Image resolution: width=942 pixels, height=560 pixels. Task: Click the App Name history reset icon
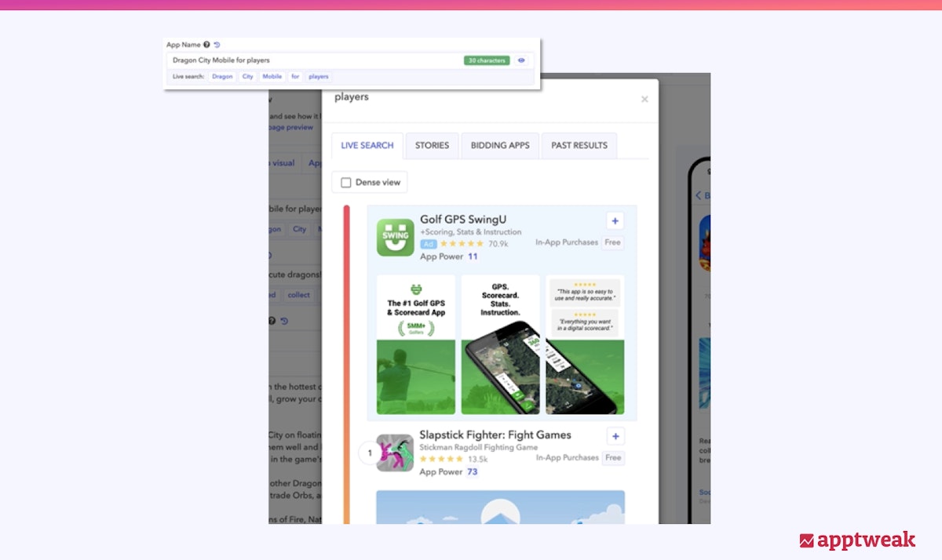click(x=217, y=45)
